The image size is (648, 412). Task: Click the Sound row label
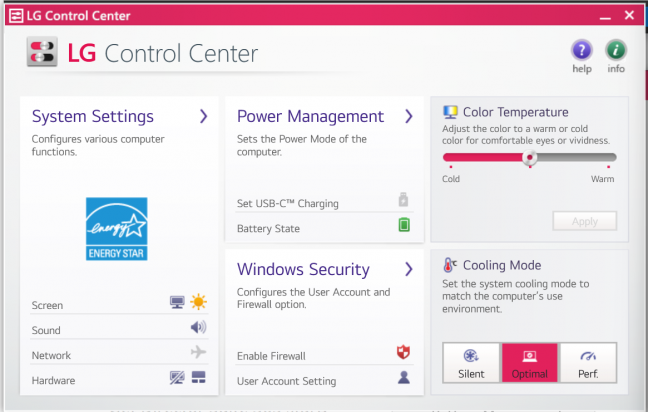point(46,331)
